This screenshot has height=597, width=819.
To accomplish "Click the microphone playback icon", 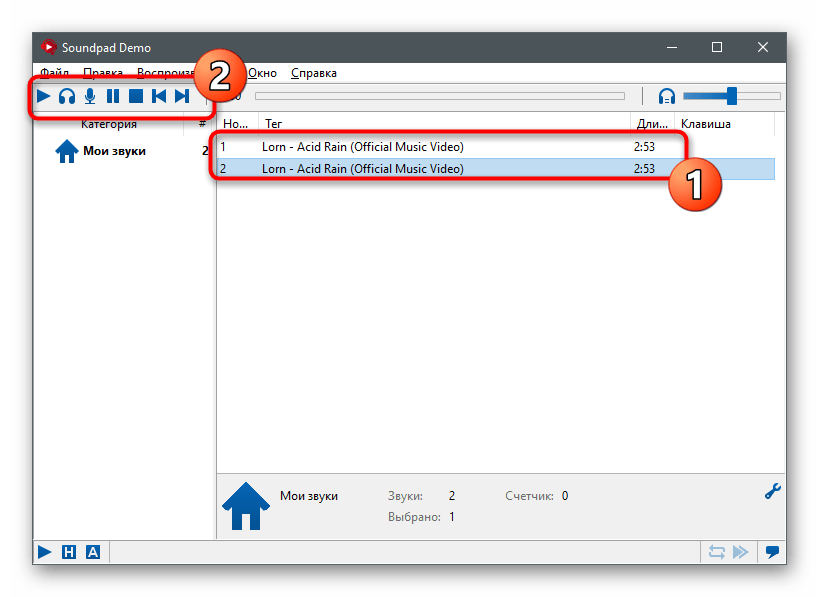I will tap(90, 96).
